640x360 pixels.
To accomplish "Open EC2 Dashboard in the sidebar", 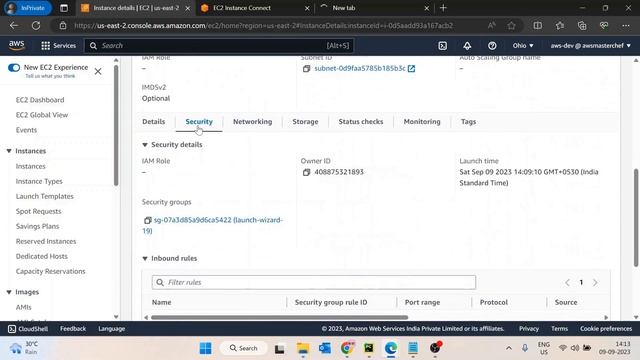I will pos(40,100).
